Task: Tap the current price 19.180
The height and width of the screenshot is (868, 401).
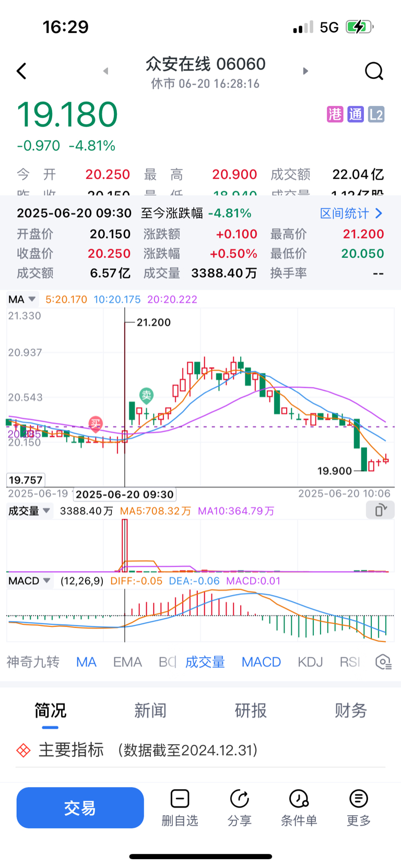Action: [67, 115]
